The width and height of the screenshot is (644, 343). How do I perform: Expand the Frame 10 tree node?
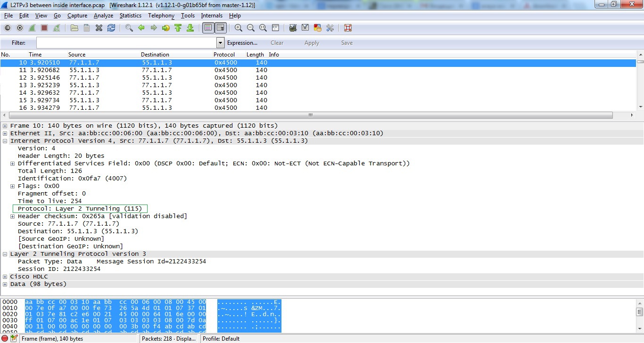[x=5, y=126]
